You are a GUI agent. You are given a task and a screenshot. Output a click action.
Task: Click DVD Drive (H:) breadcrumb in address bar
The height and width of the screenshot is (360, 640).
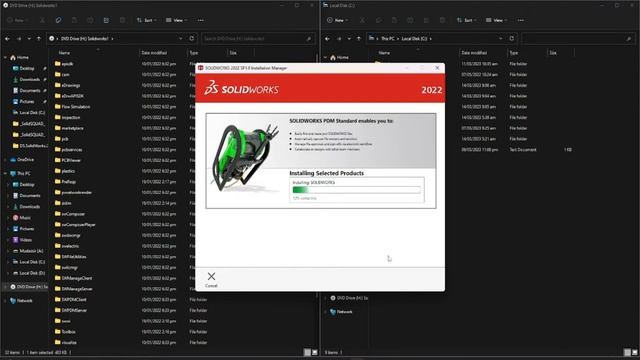[x=85, y=39]
